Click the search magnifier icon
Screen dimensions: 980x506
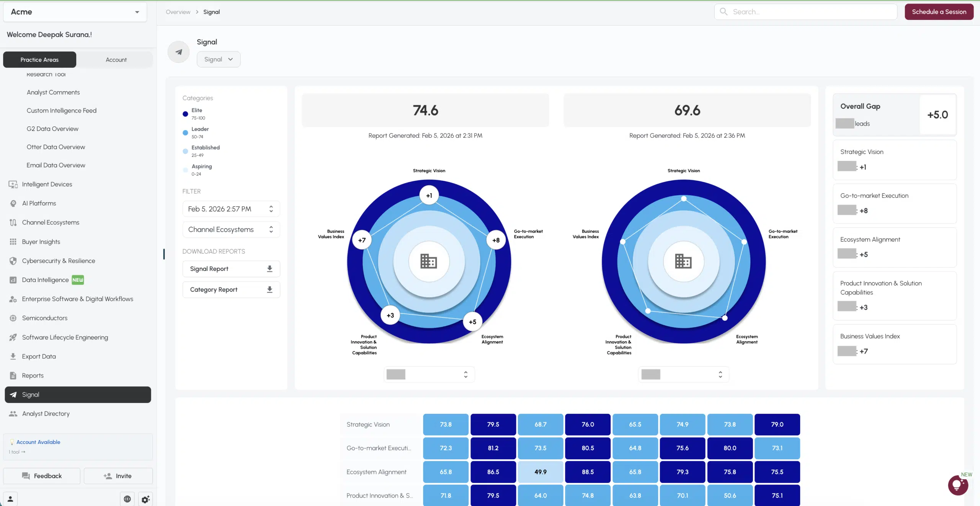[x=723, y=11]
